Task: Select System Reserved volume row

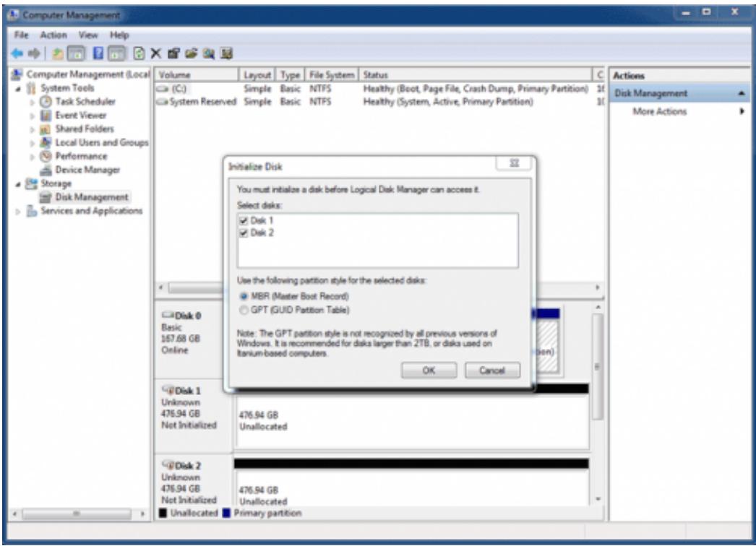Action: [380, 102]
